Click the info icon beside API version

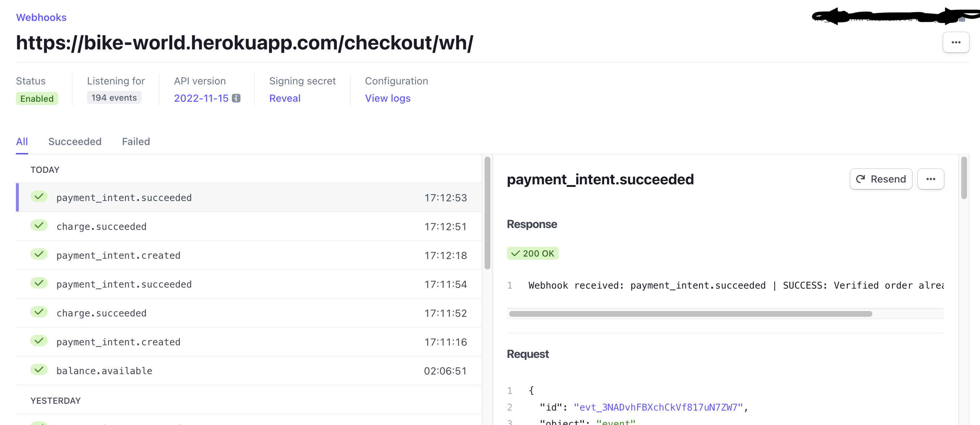pos(236,98)
